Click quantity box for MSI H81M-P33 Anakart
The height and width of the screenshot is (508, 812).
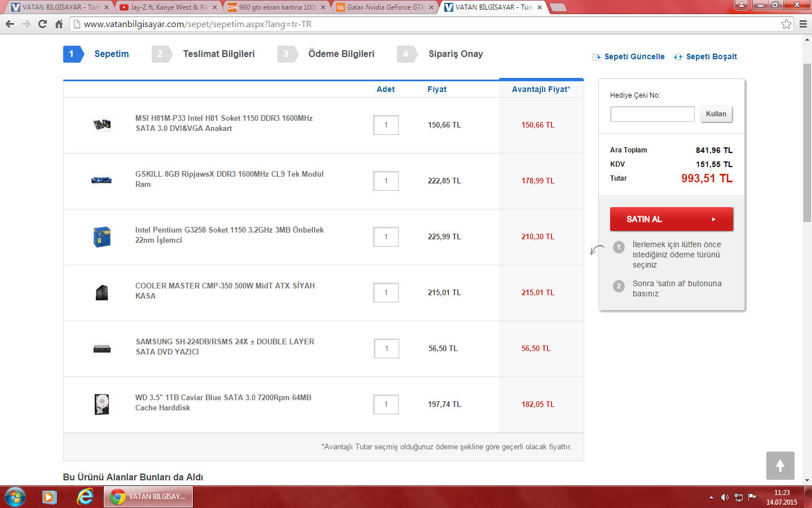tap(386, 125)
